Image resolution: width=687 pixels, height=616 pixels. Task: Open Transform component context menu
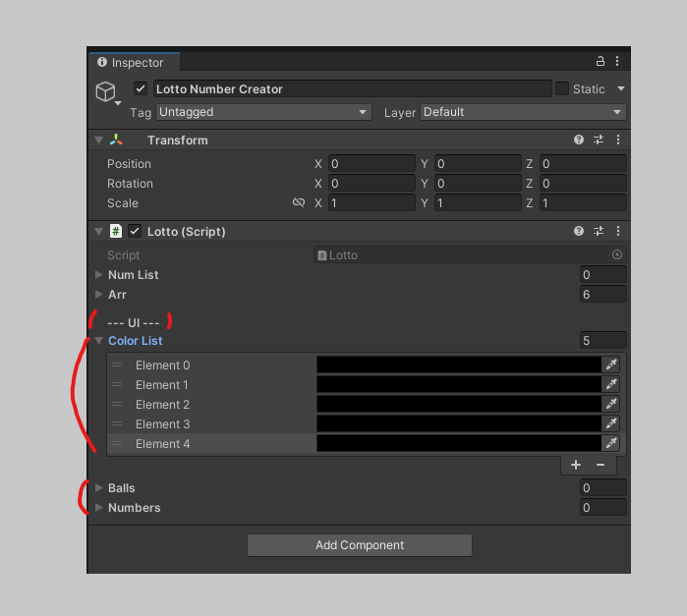(618, 140)
